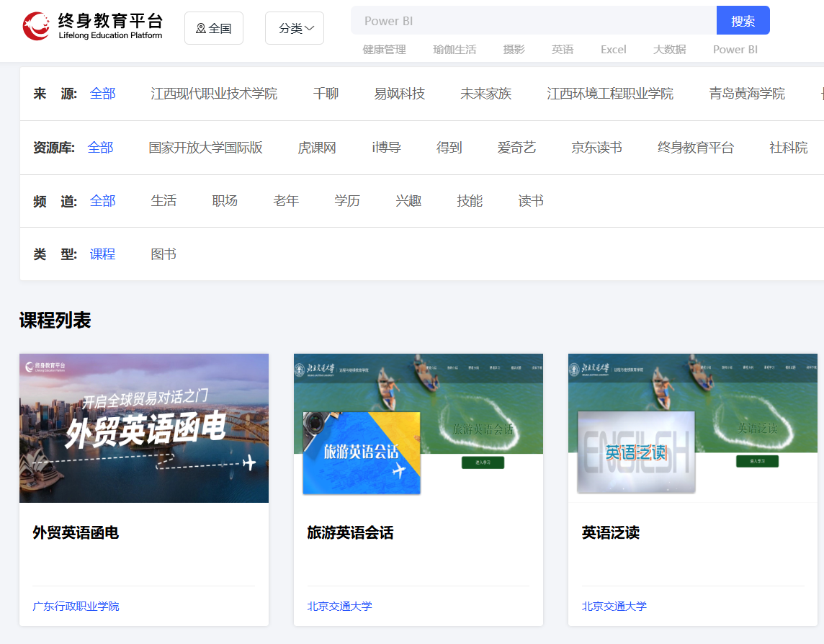Select hot keyword 英语
Image resolution: width=824 pixels, height=644 pixels.
pyautogui.click(x=563, y=50)
